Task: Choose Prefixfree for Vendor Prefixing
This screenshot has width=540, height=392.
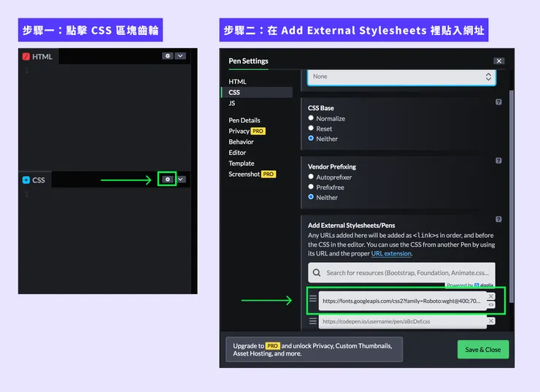Action: tap(311, 187)
